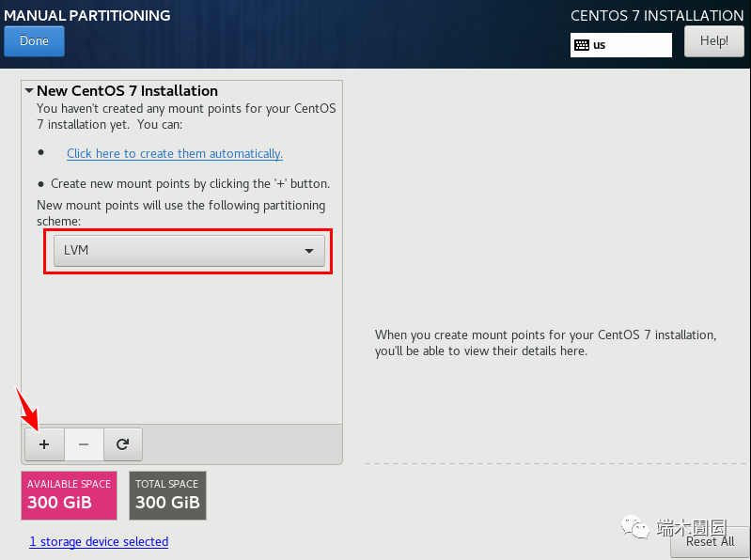Select the us keyboard layout field
Screen dimensions: 751x560
pos(620,45)
